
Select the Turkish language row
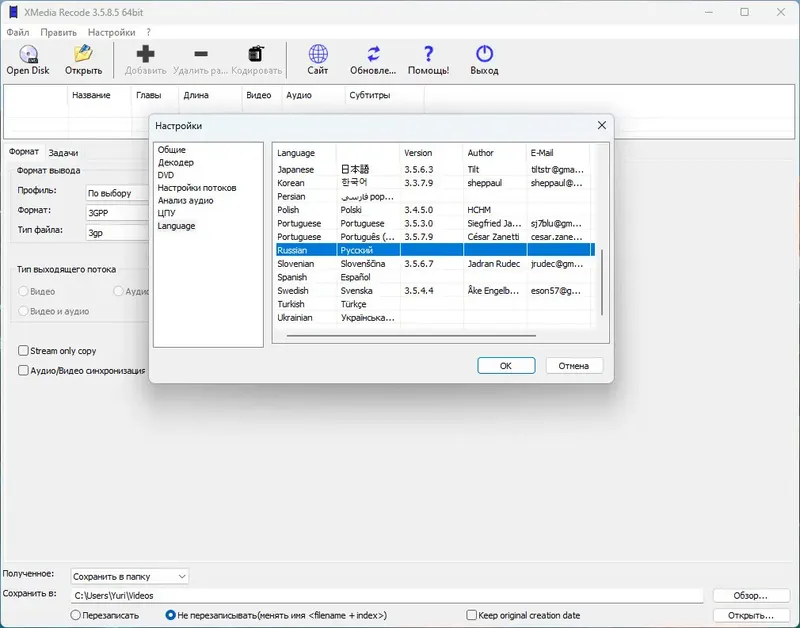tap(435, 304)
